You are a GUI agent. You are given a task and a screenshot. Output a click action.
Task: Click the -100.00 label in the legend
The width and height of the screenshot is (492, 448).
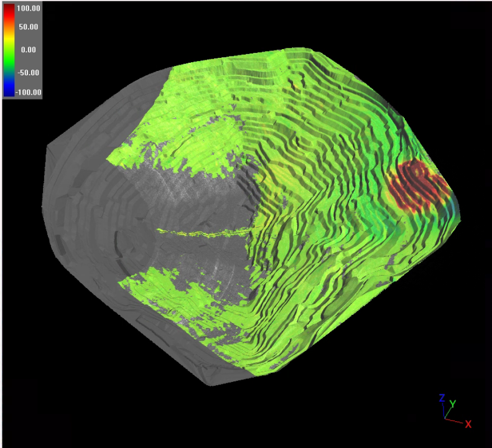29,92
